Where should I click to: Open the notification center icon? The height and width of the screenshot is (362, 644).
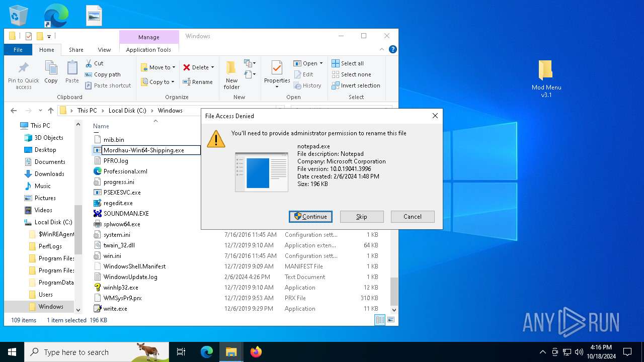coord(627,352)
